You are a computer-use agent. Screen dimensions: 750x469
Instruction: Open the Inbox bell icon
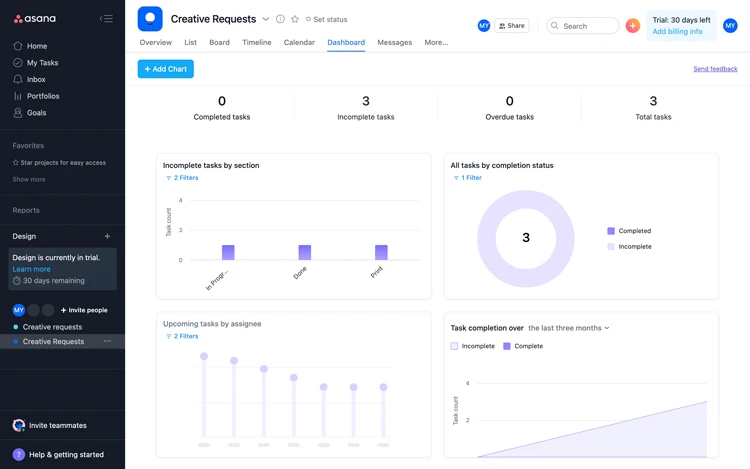[x=18, y=79]
